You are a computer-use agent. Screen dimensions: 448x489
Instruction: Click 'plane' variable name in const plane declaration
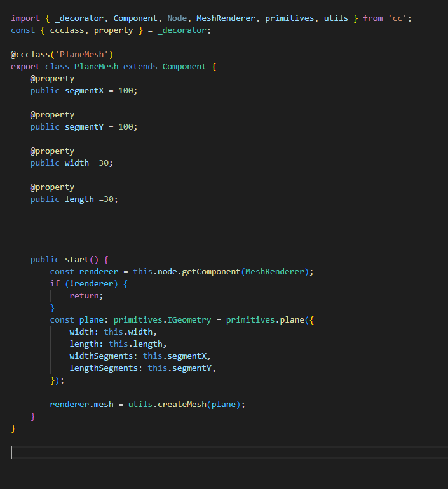point(92,320)
